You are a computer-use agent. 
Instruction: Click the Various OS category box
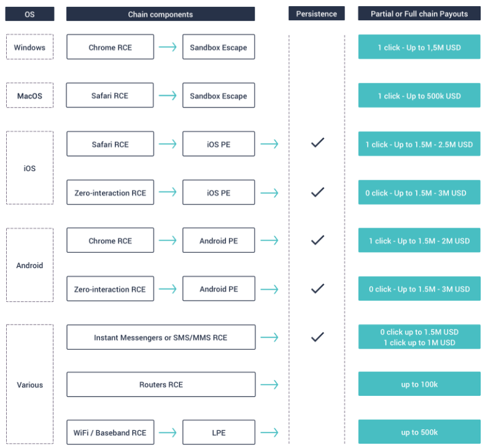[x=30, y=385]
